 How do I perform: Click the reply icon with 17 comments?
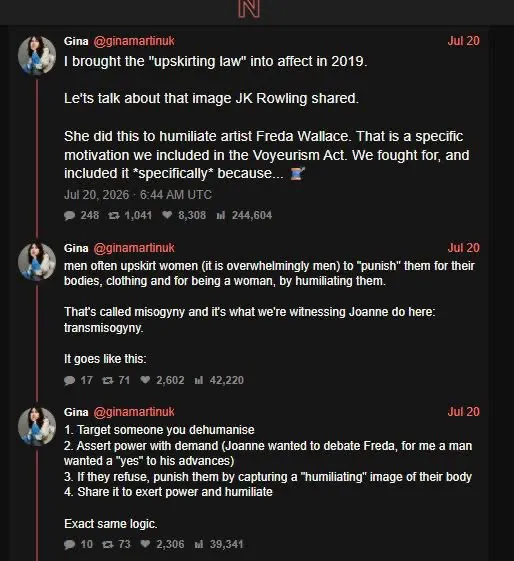[x=69, y=380]
